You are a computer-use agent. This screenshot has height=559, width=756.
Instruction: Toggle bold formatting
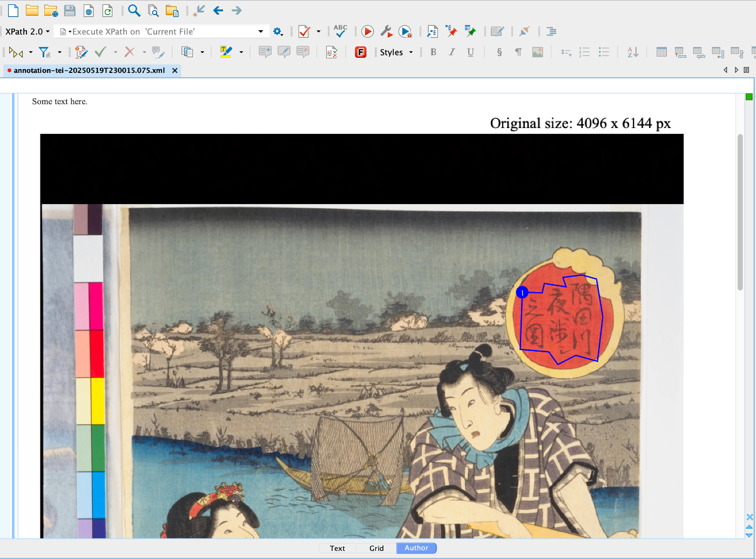pos(433,52)
